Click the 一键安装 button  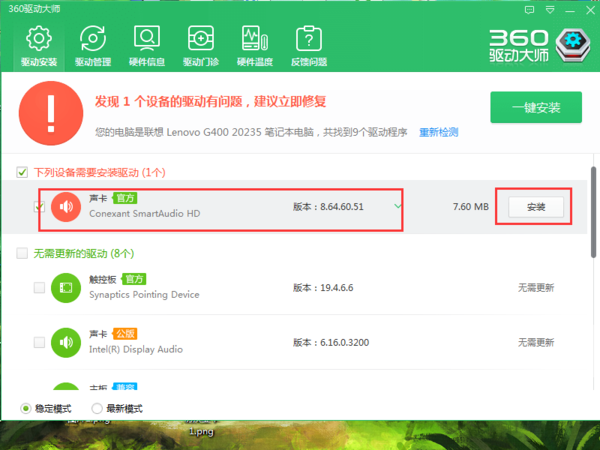536,108
